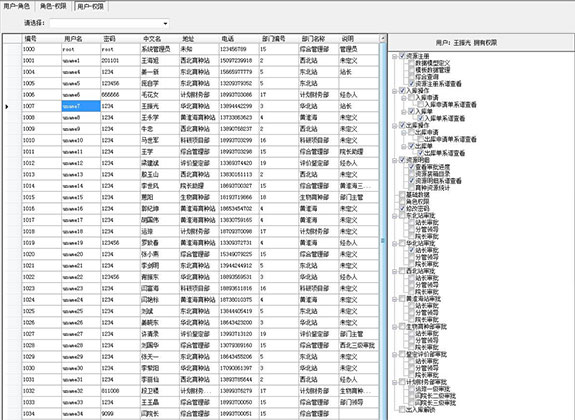Collapse the 生物育种部审批 tree node
575x420 pixels.
click(x=395, y=326)
